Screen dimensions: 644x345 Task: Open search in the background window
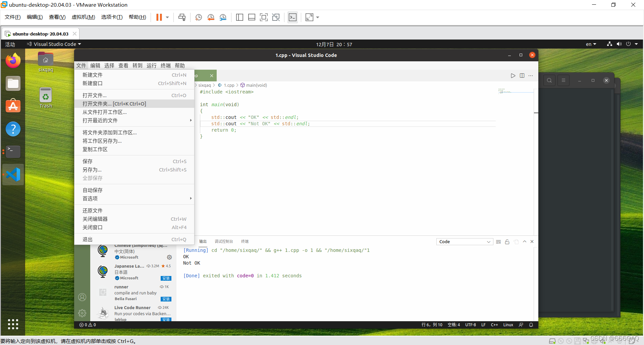[x=549, y=80]
